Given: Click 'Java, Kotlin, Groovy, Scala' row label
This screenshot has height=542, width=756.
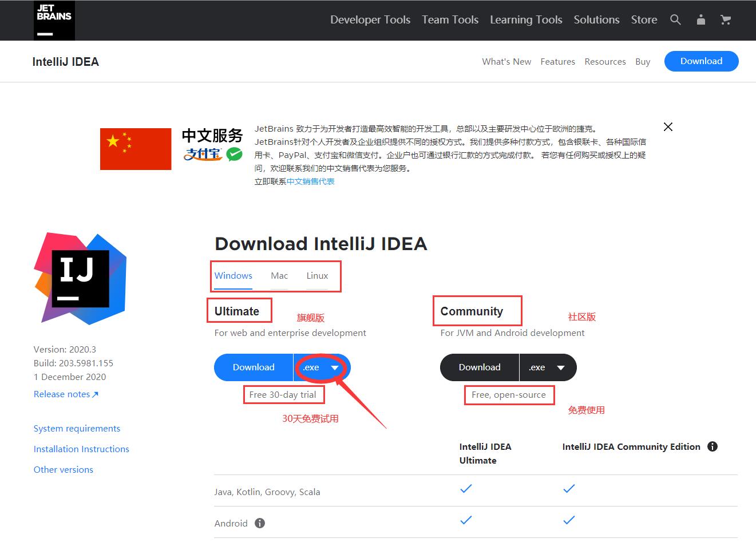Looking at the screenshot, I should coord(267,492).
